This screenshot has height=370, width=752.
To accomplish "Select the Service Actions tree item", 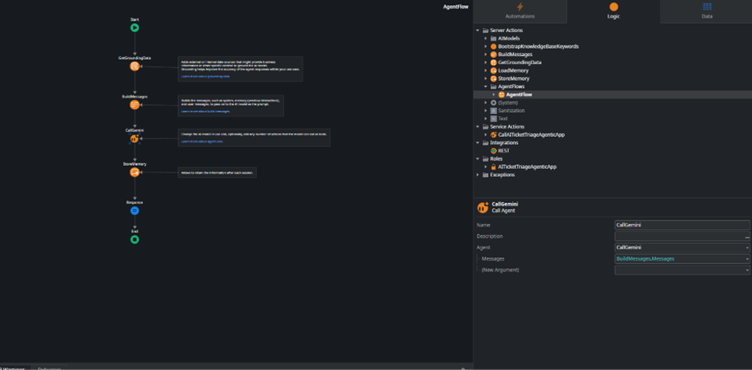I will pyautogui.click(x=508, y=127).
